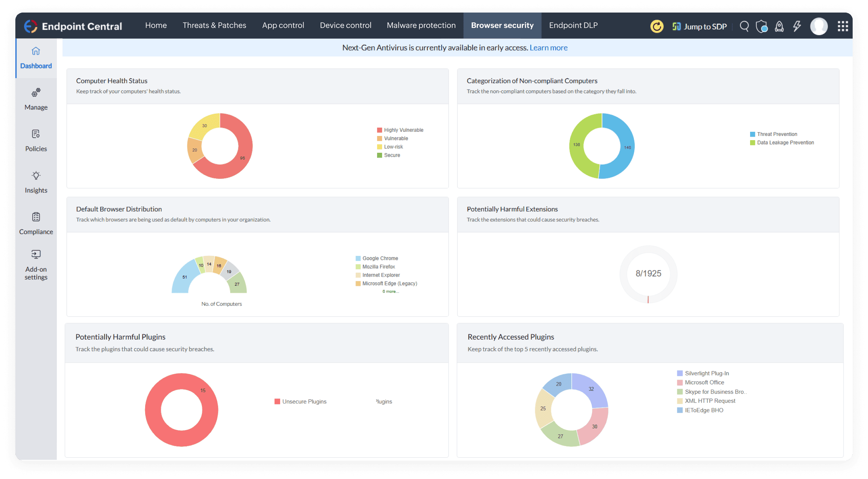Expand the '6 more...' browser legend

pos(390,291)
